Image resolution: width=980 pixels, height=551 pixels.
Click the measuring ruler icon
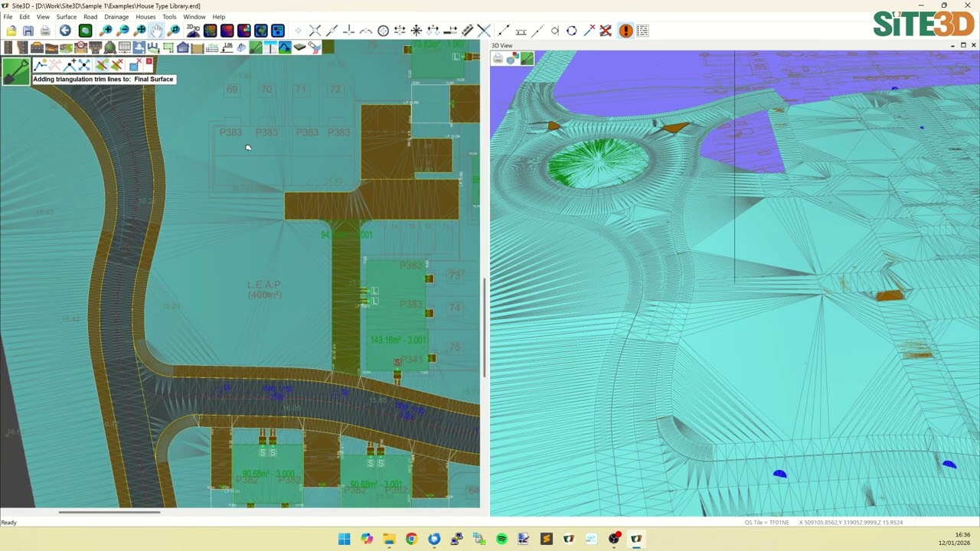(x=467, y=31)
